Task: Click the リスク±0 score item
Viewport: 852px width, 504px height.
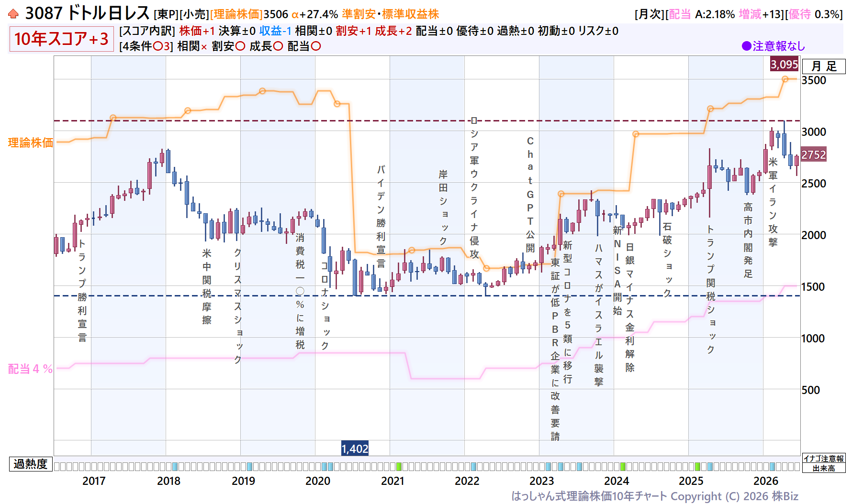Action: pos(598,31)
